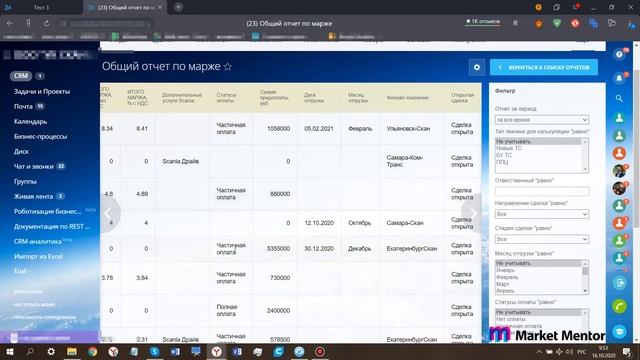The image size is (640, 360).
Task: Open deal direction dropdown
Action: [x=542, y=214]
